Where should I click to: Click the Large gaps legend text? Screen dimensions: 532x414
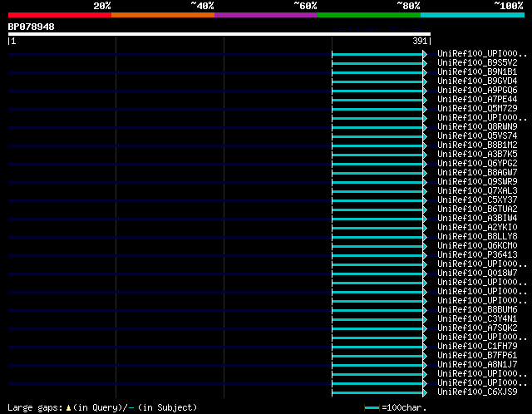click(x=35, y=408)
